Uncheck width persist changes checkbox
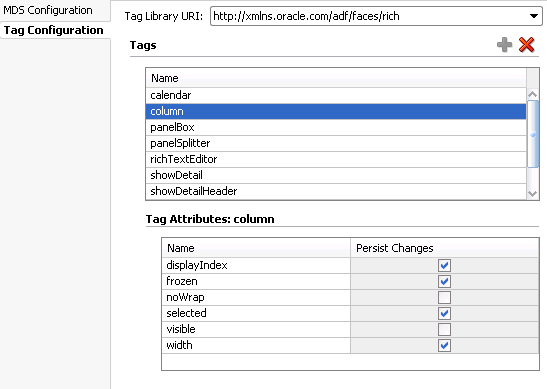547x389 pixels. click(x=444, y=345)
